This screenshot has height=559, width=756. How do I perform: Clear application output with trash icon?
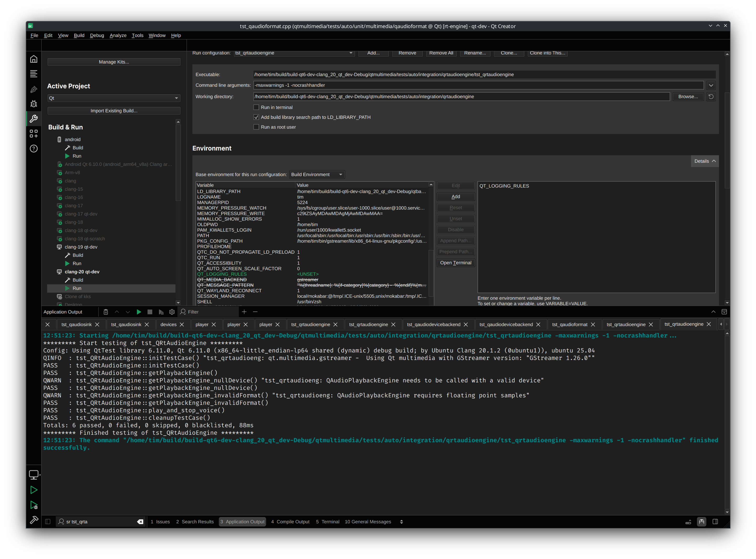(106, 312)
